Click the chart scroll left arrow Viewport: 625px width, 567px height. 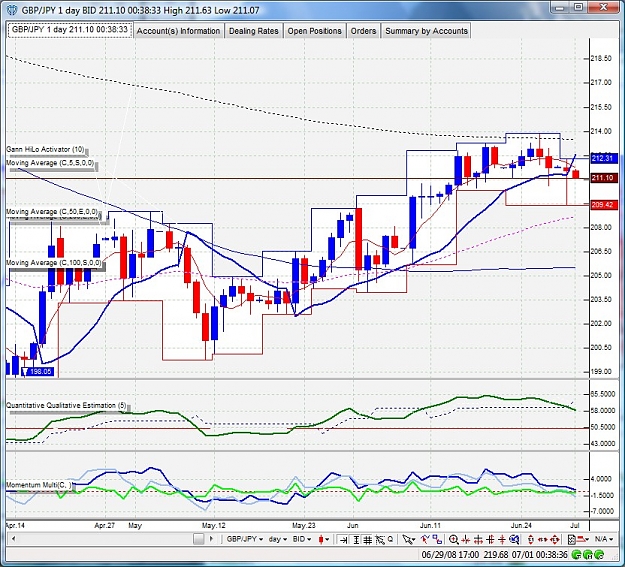[14, 539]
